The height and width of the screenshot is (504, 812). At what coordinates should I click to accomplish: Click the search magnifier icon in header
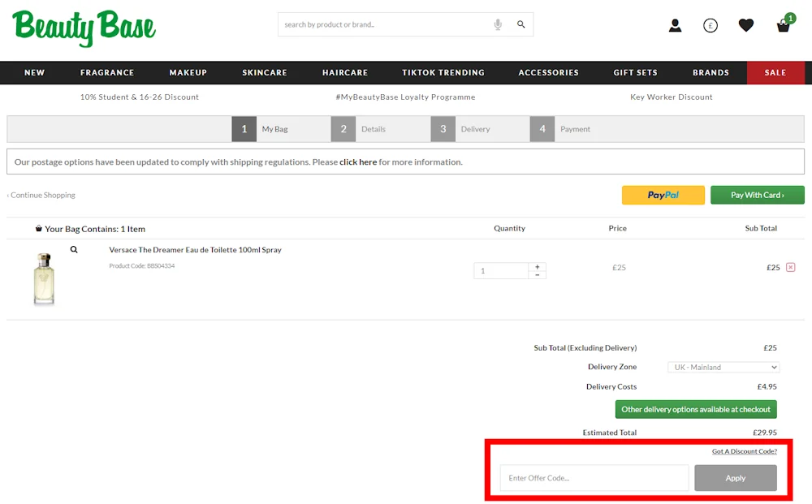pos(521,24)
